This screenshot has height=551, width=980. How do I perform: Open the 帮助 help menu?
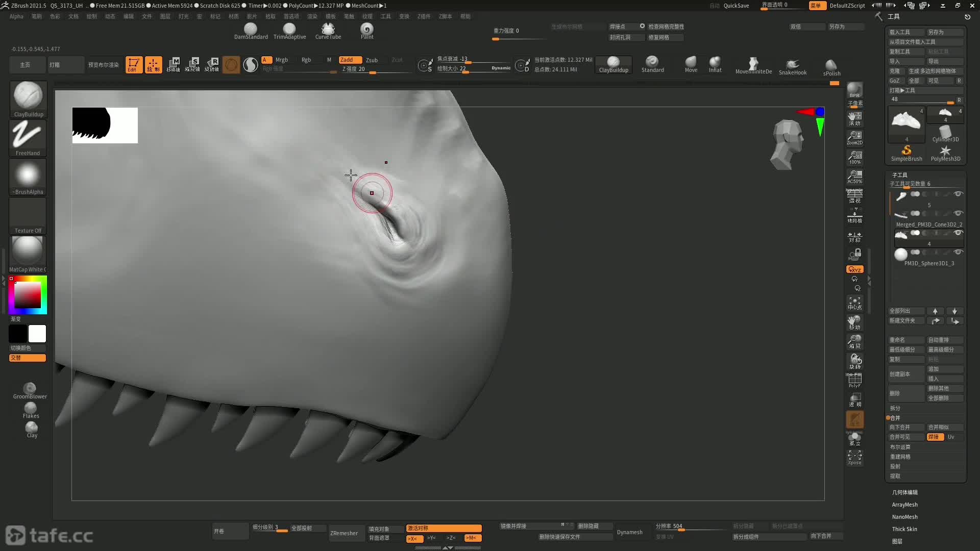coord(465,16)
